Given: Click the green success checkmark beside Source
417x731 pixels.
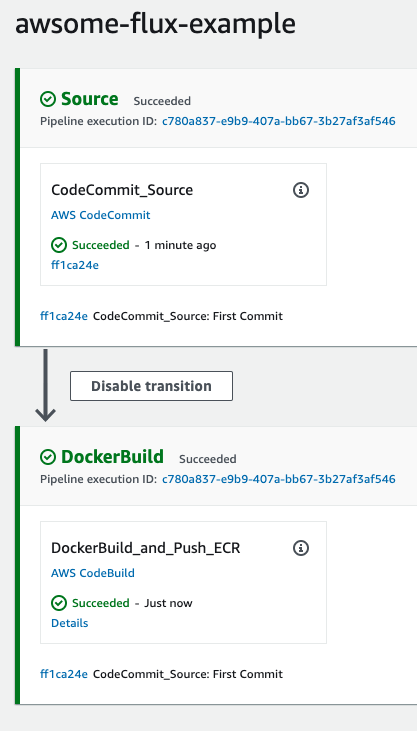Looking at the screenshot, I should (48, 99).
